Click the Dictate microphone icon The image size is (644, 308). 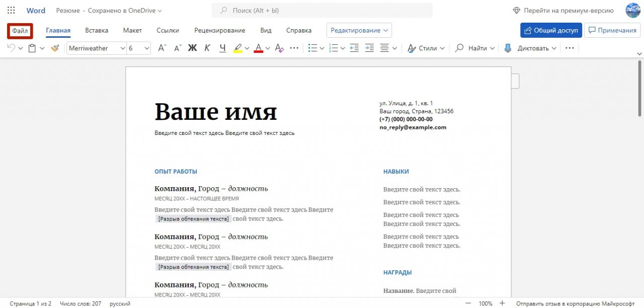pos(508,48)
